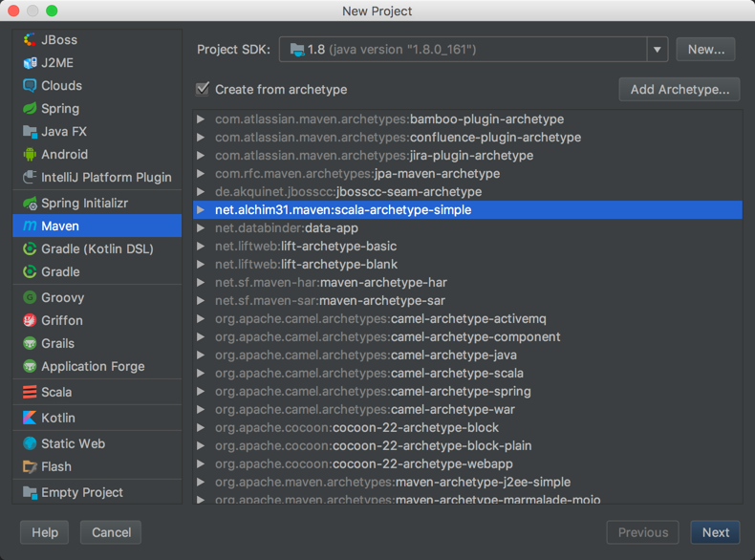
Task: Click the plain Gradle icon
Action: pyautogui.click(x=30, y=271)
